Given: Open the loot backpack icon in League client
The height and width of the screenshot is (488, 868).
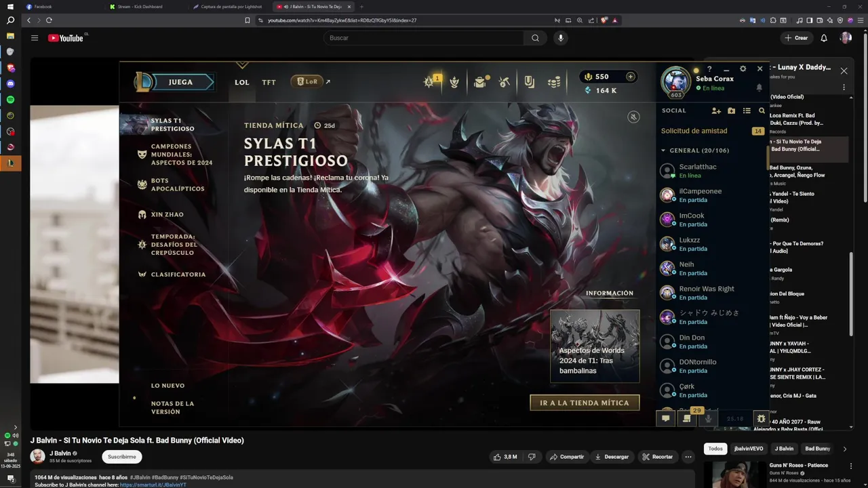Looking at the screenshot, I should pos(480,82).
